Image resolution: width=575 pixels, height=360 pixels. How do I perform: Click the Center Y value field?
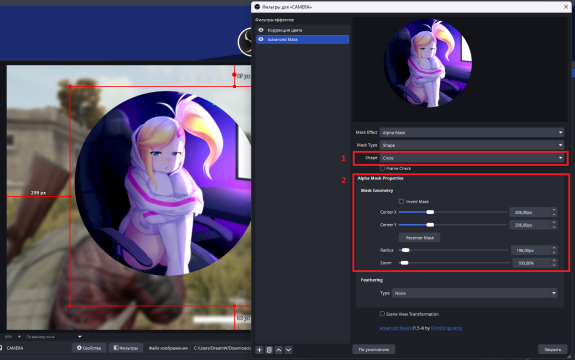tap(530, 225)
